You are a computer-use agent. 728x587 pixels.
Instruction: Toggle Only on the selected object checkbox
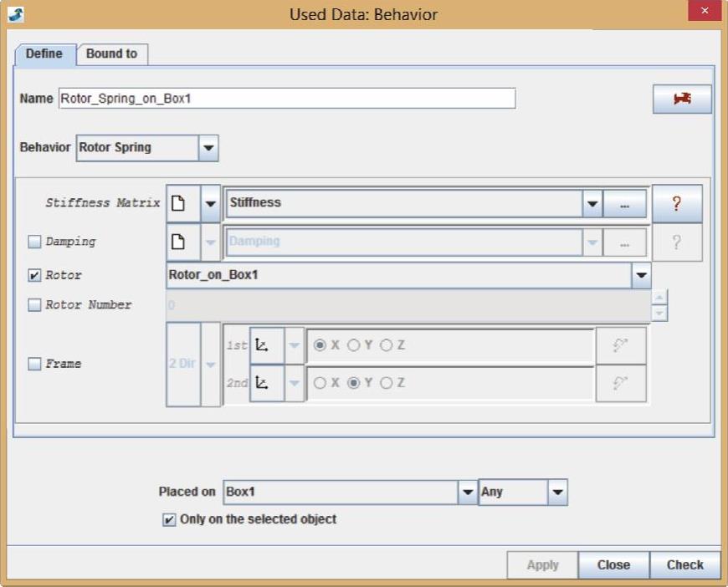pyautogui.click(x=170, y=519)
